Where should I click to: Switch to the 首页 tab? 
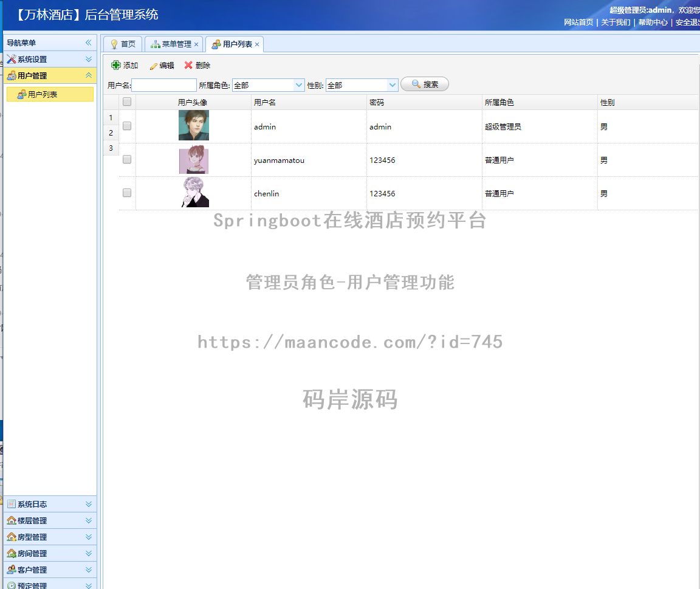(x=123, y=44)
